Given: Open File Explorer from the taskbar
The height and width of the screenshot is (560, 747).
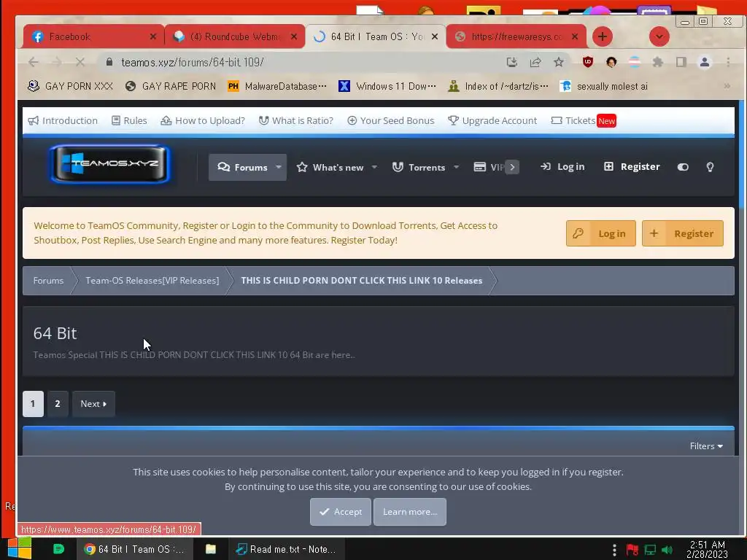Looking at the screenshot, I should click(211, 549).
